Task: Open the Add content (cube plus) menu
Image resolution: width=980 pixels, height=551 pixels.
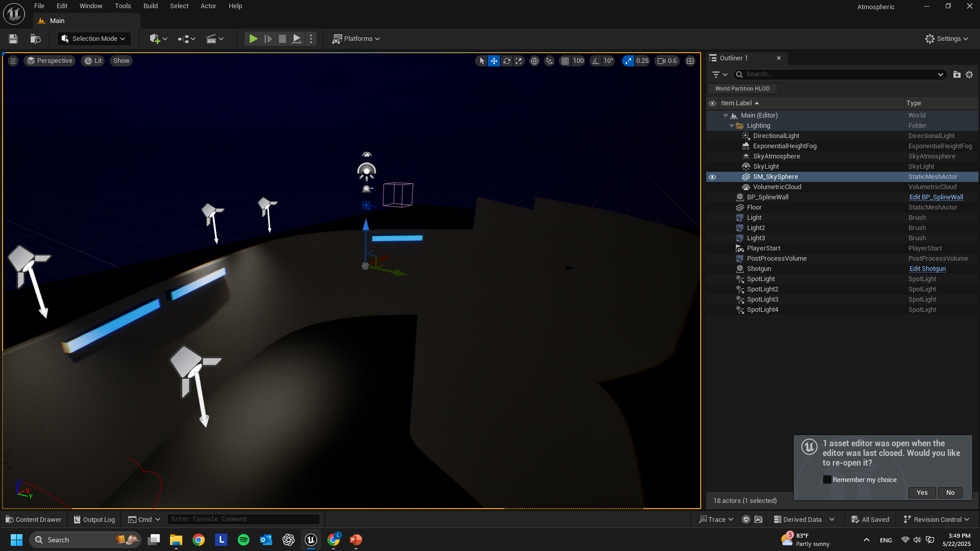Action: tap(158, 39)
